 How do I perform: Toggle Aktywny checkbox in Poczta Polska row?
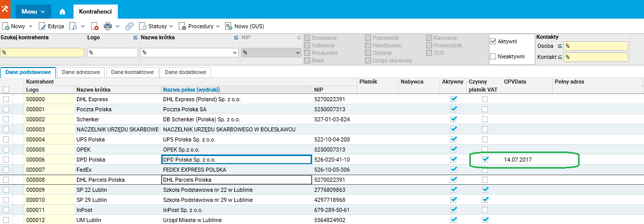coord(454,109)
